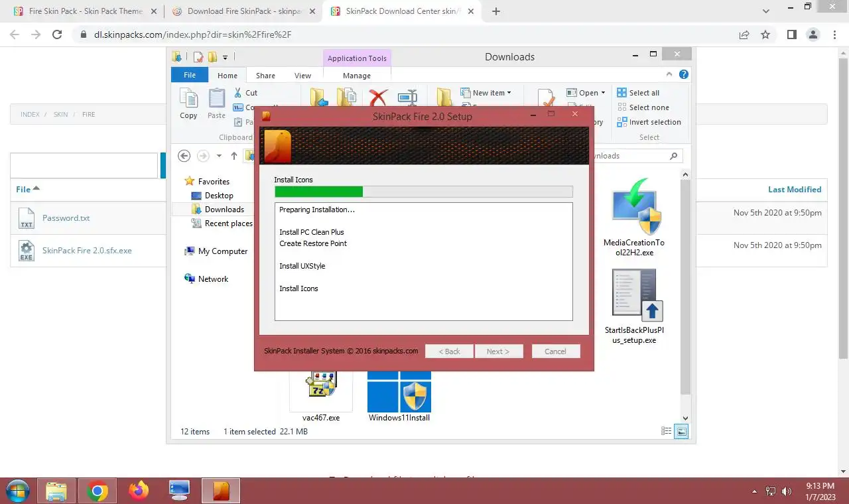This screenshot has width=849, height=504.
Task: Open the File tab in Explorer
Action: pos(190,75)
